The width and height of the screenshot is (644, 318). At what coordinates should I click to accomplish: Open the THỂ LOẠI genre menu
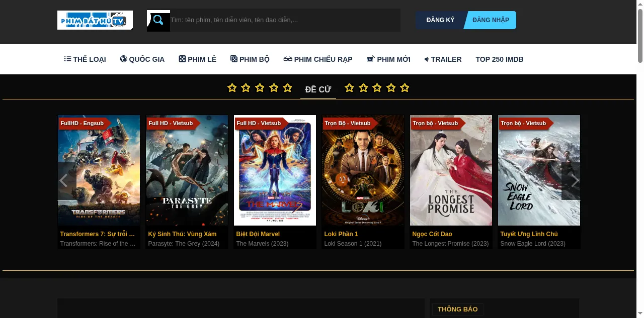click(85, 59)
